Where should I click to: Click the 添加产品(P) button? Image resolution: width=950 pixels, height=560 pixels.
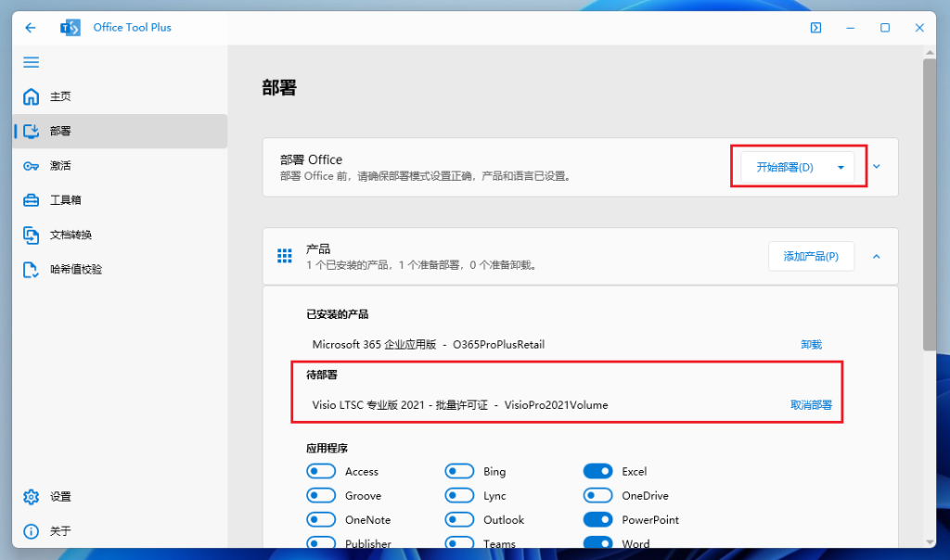point(811,256)
